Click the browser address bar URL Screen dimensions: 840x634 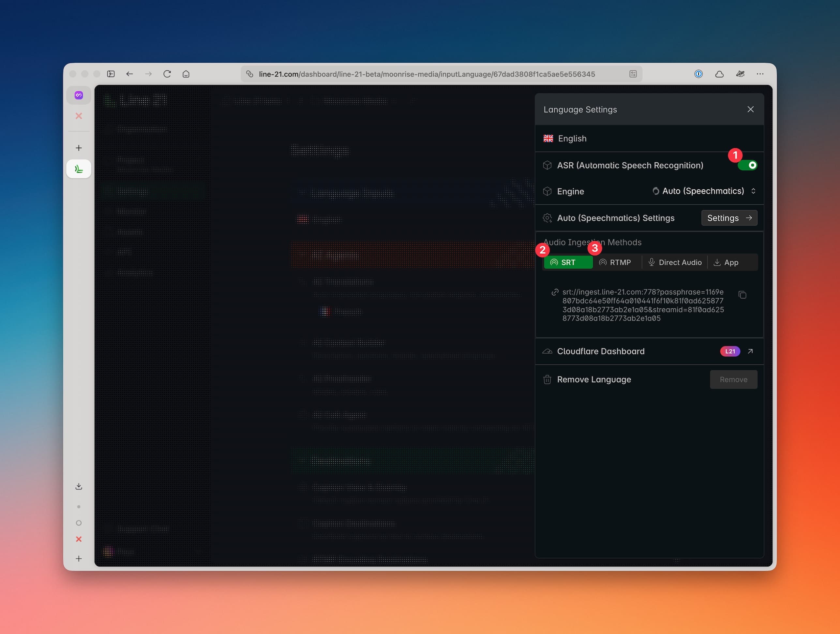(x=427, y=74)
